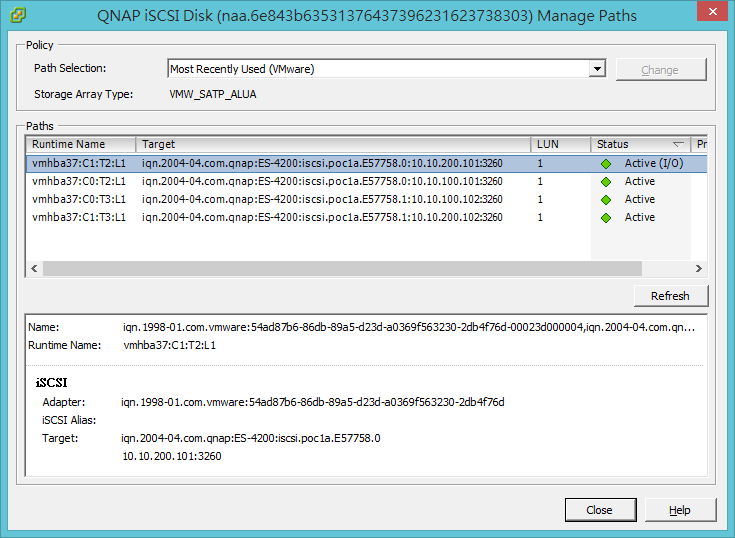Open the Path Selection dropdown arrow
Screen dimensions: 735x538
pyautogui.click(x=597, y=69)
